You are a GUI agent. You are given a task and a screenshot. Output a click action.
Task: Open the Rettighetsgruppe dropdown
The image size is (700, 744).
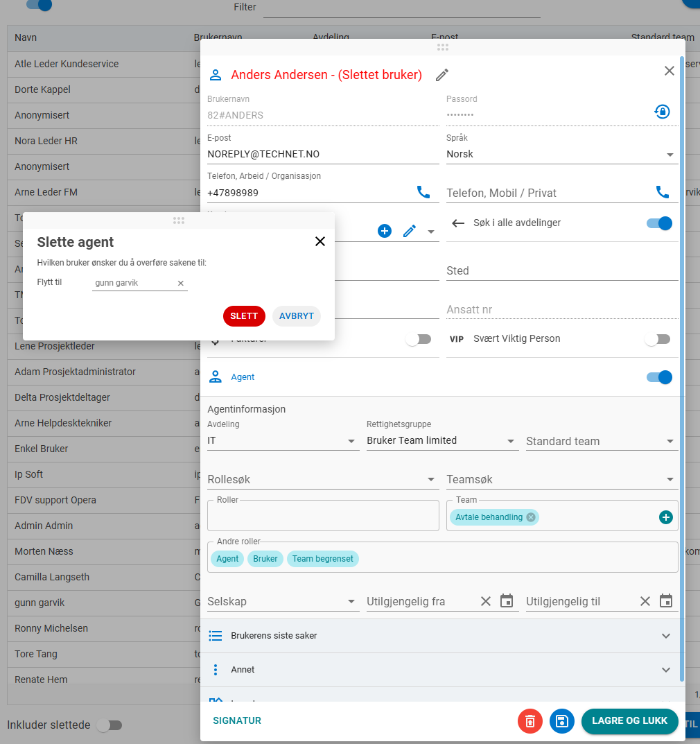click(x=441, y=441)
